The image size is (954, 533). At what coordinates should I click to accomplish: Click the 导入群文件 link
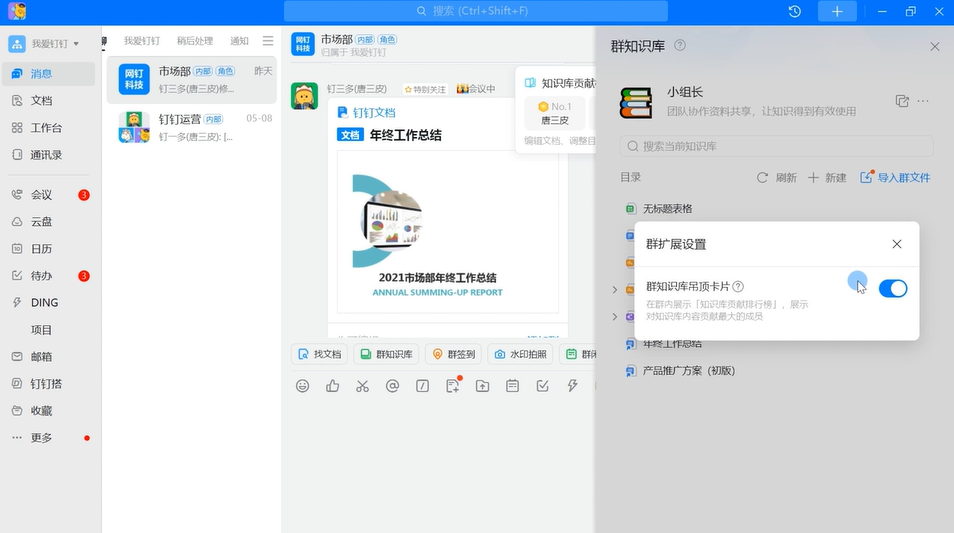coord(895,177)
